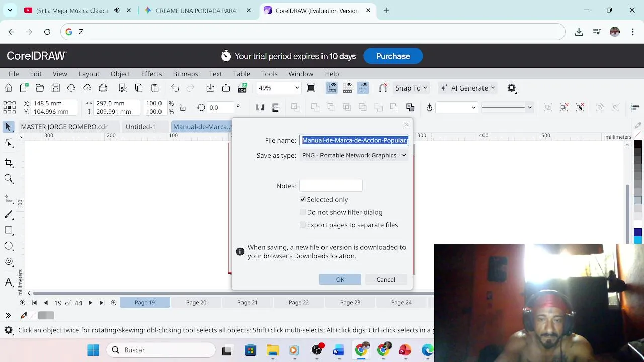Toggle Do not show filter dialog checkbox
The image size is (644, 362).
coord(303,212)
